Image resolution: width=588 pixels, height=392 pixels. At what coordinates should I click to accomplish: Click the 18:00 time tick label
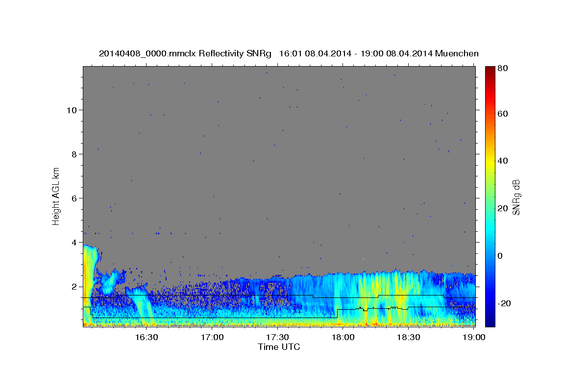343,337
